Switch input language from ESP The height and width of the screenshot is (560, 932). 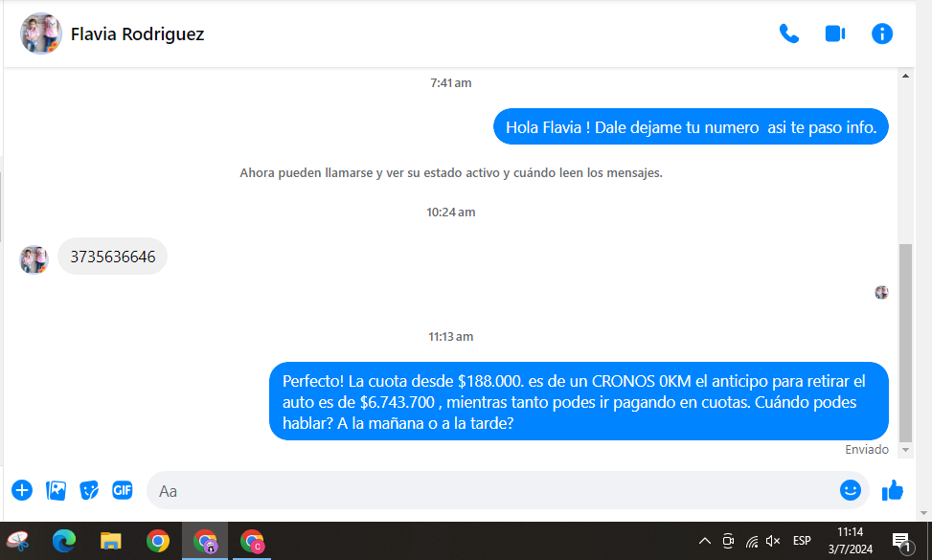(802, 541)
